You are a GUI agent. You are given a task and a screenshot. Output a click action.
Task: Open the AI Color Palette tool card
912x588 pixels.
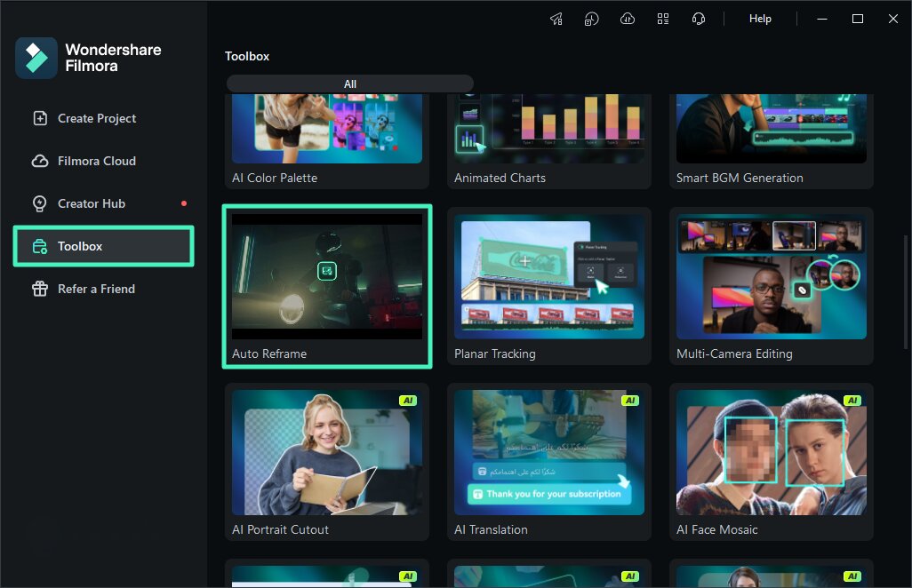[327, 140]
